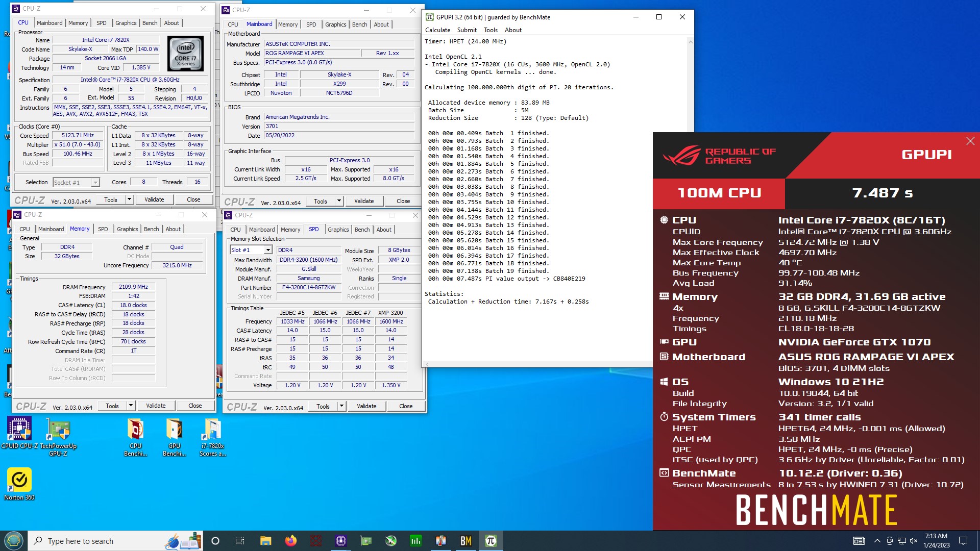Expand Tools arrow in Mainboard window
This screenshot has height=551, width=980.
339,201
